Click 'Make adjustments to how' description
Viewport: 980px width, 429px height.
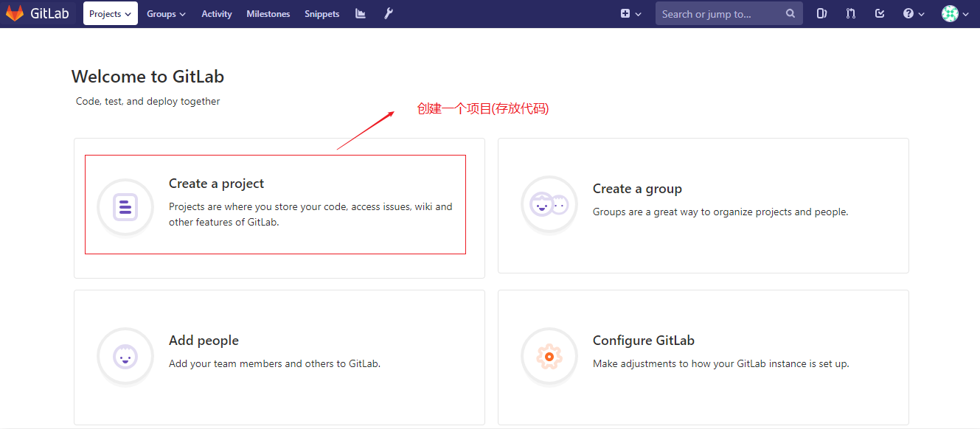pyautogui.click(x=721, y=363)
